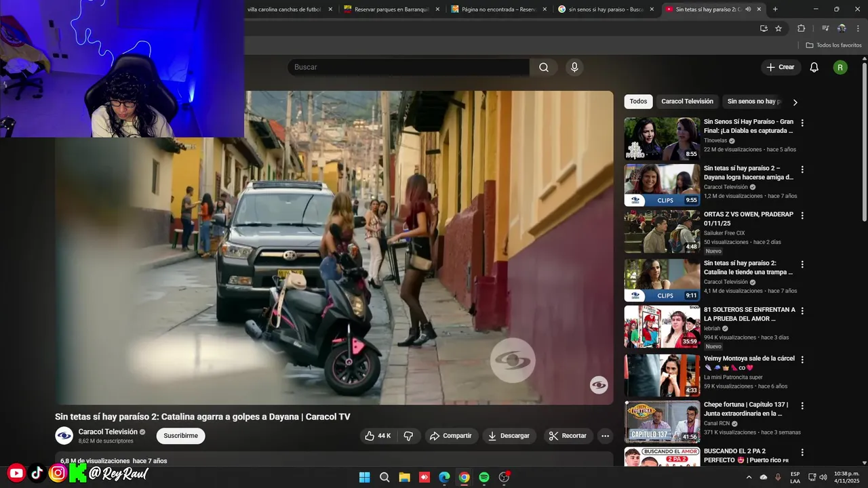868x488 pixels.
Task: Switch to villa carolina canchas tab
Action: click(x=285, y=9)
